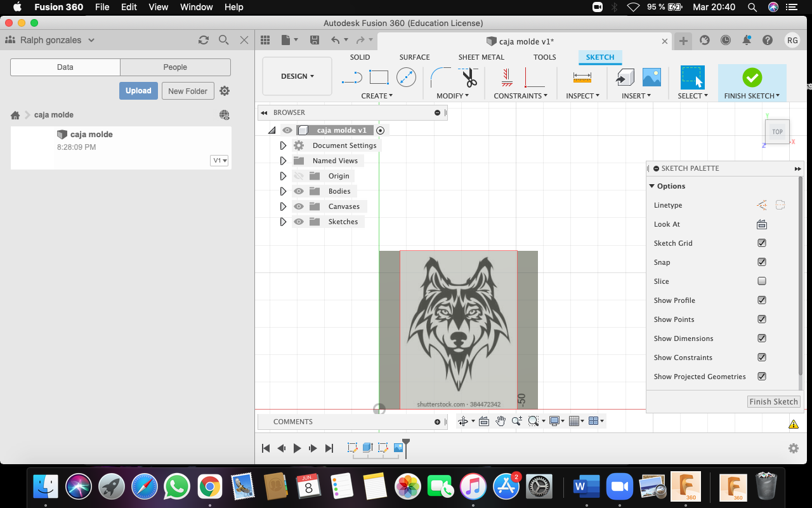Refresh the data panel
The height and width of the screenshot is (508, 812).
(x=204, y=40)
